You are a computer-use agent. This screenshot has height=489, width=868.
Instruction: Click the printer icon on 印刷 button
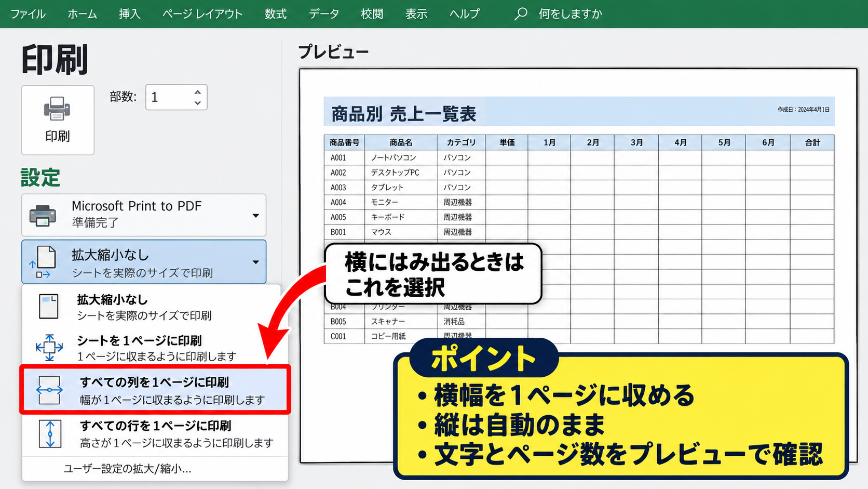coord(57,109)
